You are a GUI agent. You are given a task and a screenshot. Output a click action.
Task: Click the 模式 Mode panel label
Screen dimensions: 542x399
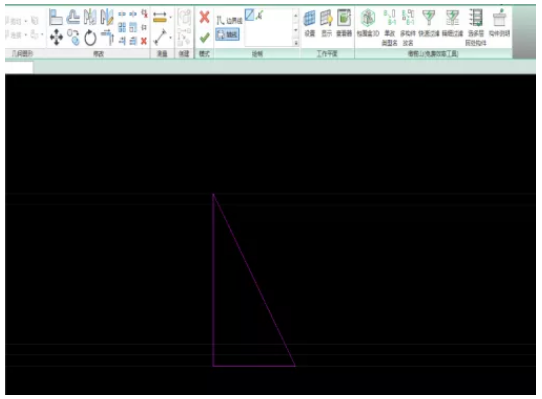coord(204,54)
